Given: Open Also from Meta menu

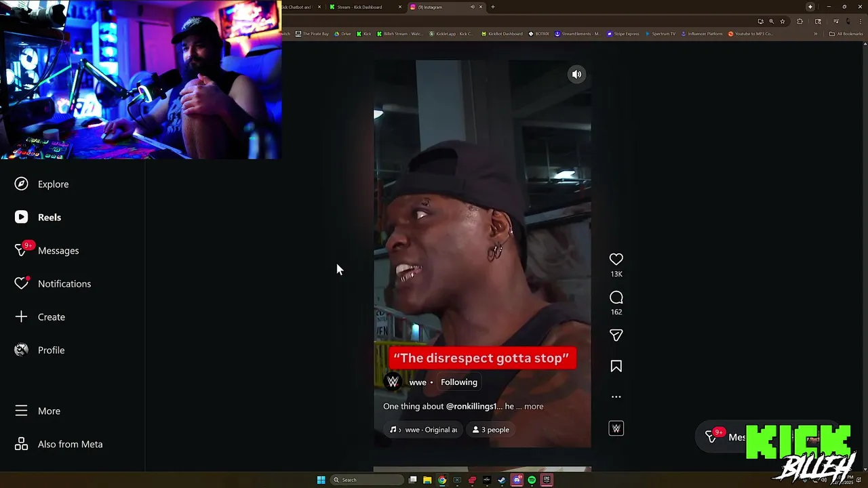Looking at the screenshot, I should coord(59,444).
